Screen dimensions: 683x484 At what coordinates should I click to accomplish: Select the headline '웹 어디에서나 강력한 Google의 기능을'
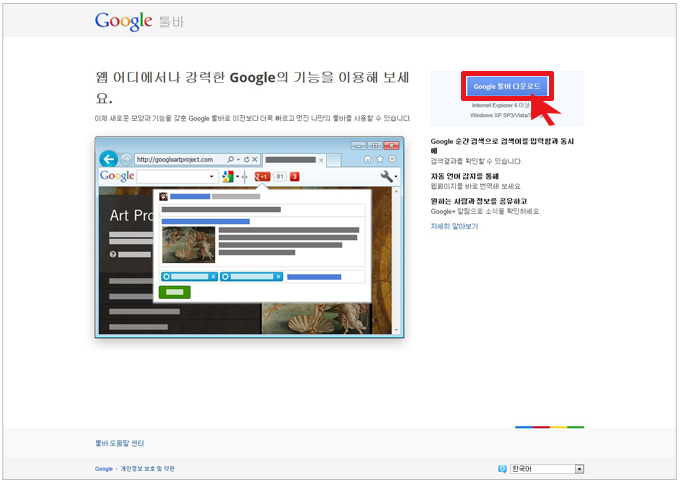coord(252,86)
